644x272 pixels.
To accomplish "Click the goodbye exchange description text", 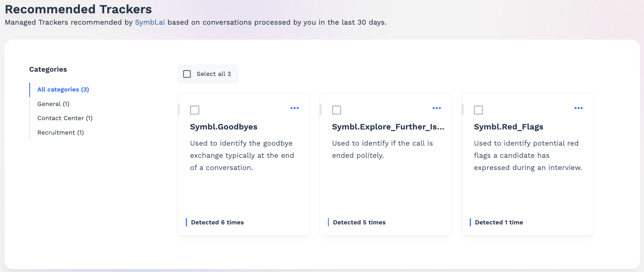I will point(242,155).
